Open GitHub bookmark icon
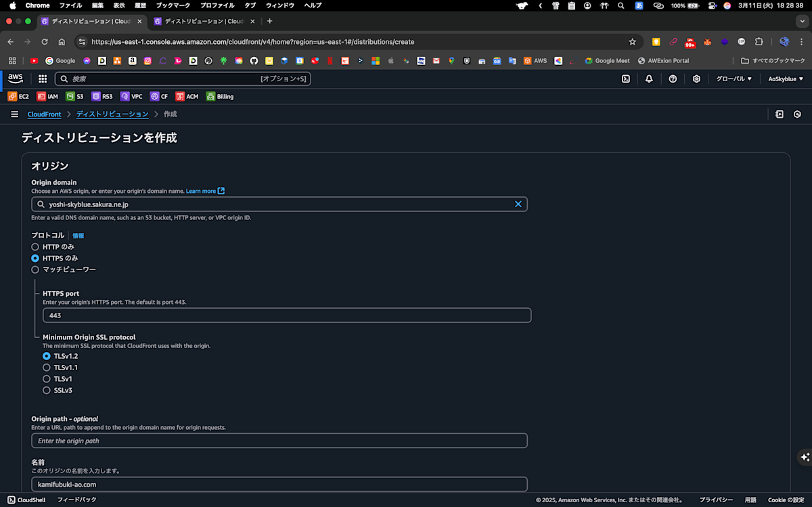 coord(254,60)
